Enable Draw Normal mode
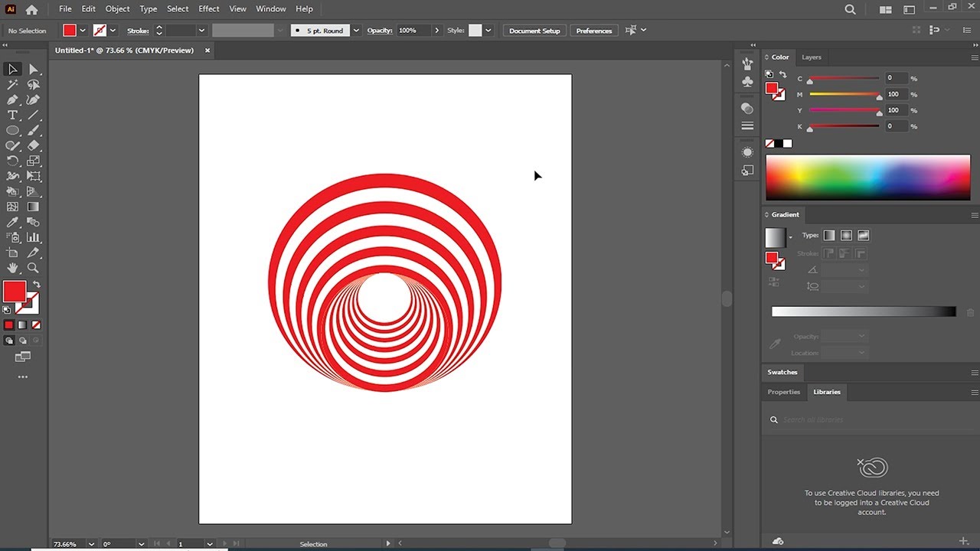The image size is (980, 551). coord(8,341)
